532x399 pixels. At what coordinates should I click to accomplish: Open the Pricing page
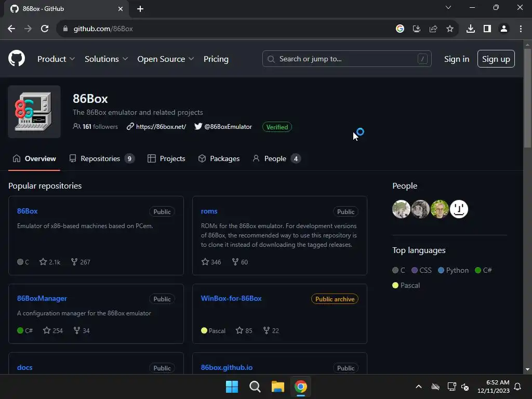(x=216, y=59)
